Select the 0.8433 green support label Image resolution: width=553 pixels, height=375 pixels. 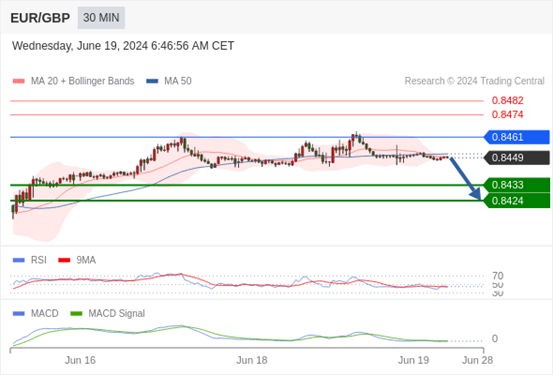tap(517, 185)
